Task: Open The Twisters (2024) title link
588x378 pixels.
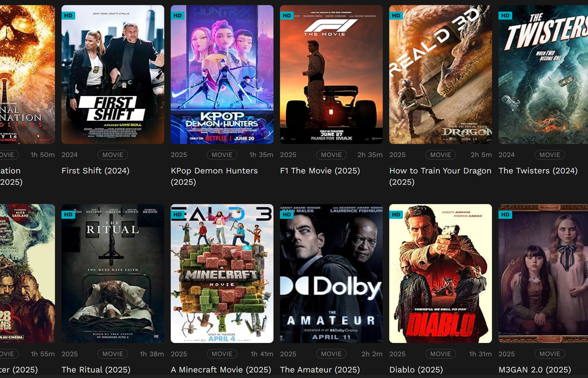Action: 538,171
